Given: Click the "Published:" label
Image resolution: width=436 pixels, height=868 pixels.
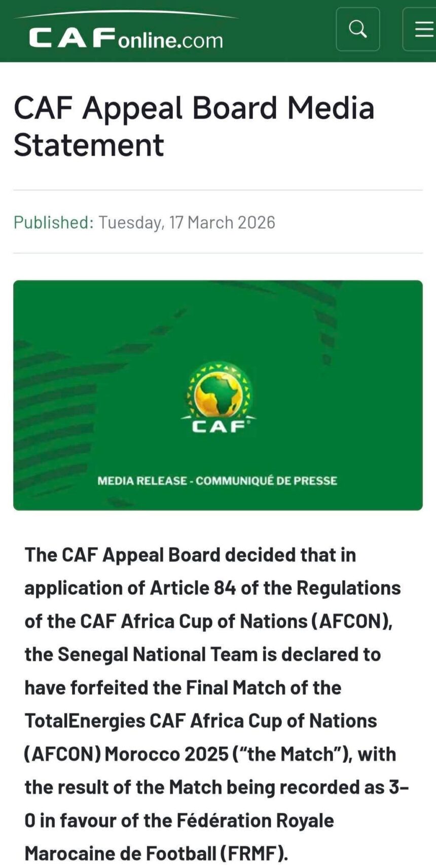Looking at the screenshot, I should point(53,222).
